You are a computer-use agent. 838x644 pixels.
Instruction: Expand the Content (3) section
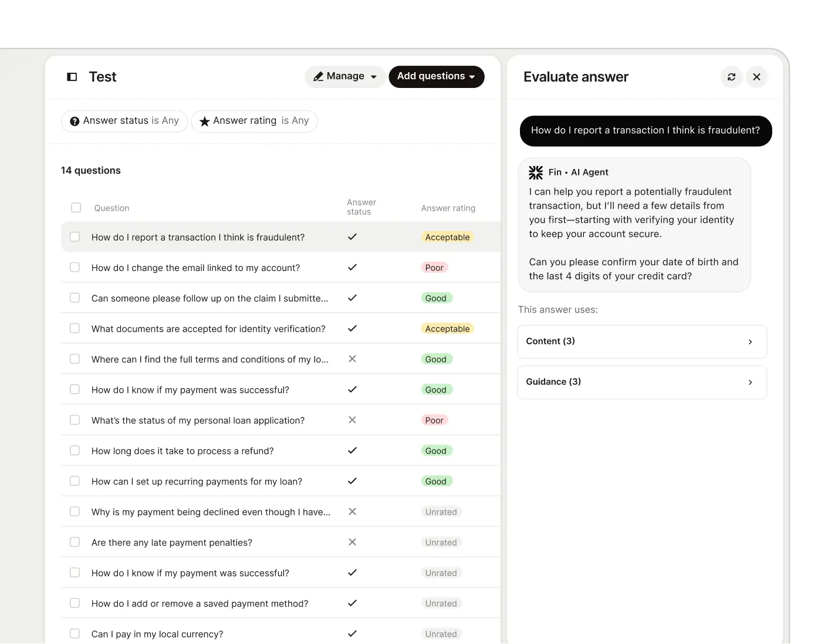[x=642, y=341]
